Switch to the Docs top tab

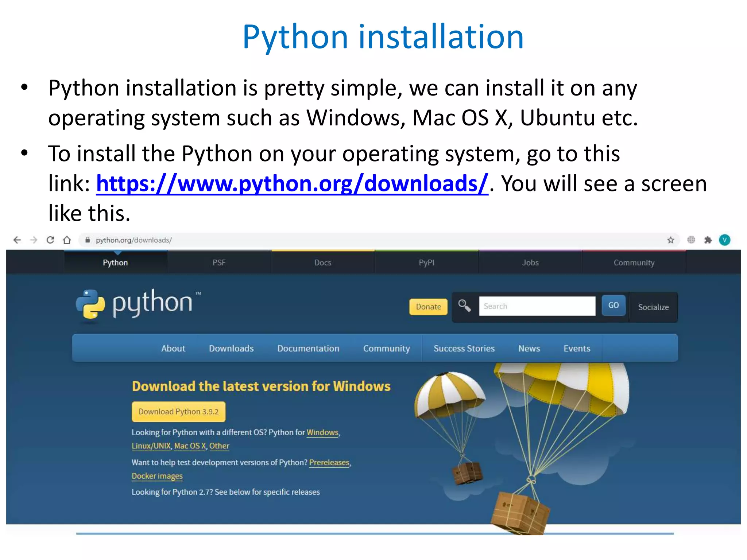click(323, 262)
